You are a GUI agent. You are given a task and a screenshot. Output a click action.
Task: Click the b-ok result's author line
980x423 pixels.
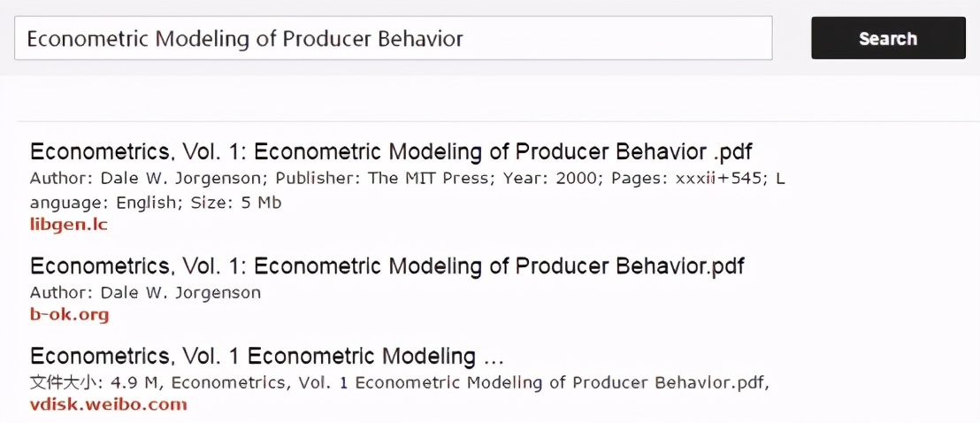click(145, 292)
